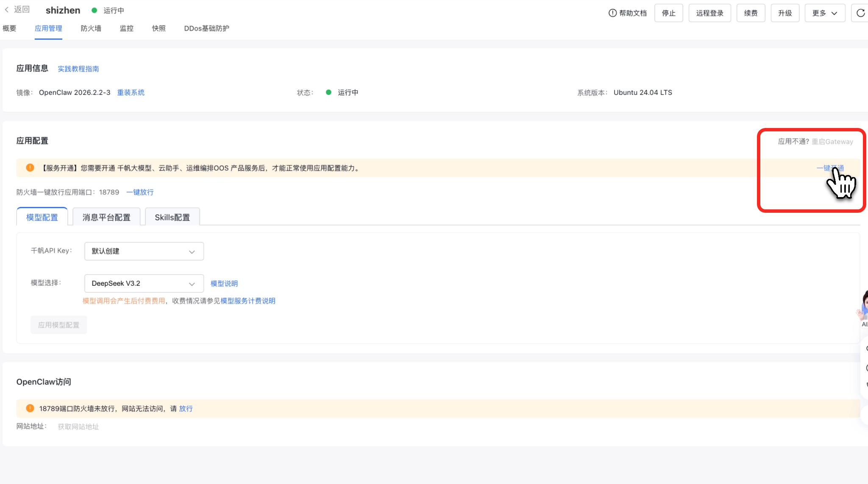Screen dimensions: 868x484
Task: Expand the 更多 dropdown menu
Action: [824, 13]
